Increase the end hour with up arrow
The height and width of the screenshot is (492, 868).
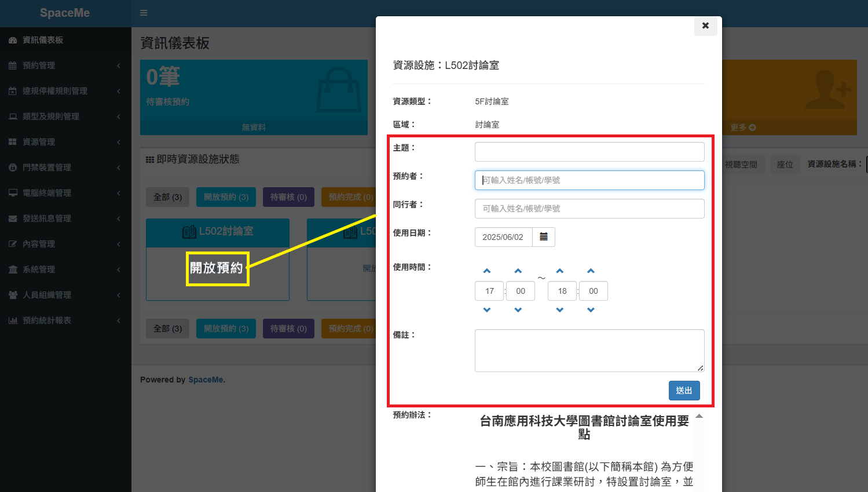[x=559, y=271]
